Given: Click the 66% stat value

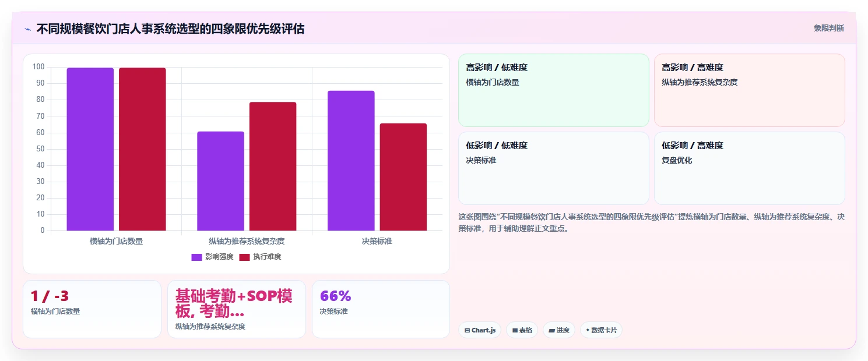Looking at the screenshot, I should (335, 296).
